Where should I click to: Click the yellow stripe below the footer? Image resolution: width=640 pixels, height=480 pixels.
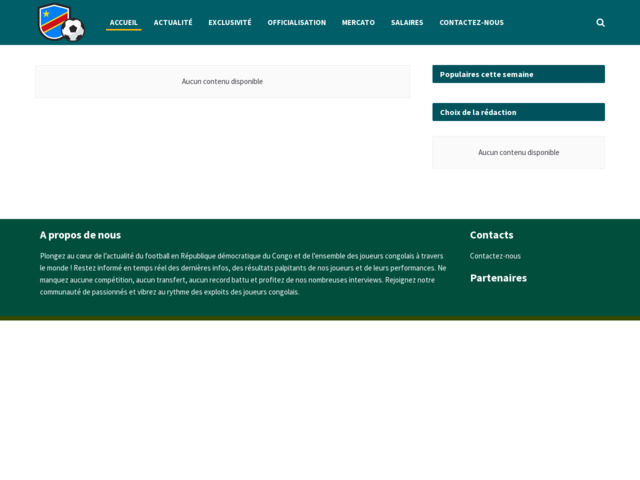(x=320, y=318)
